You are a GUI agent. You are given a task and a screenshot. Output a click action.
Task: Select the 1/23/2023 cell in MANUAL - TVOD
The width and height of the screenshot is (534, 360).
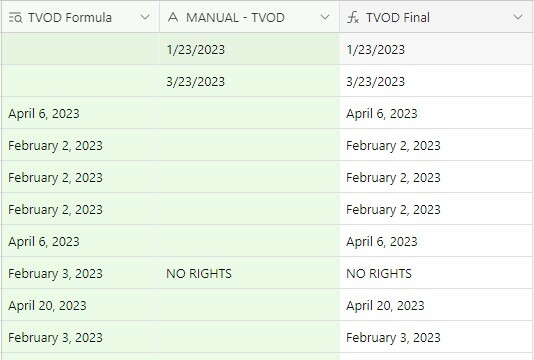249,49
